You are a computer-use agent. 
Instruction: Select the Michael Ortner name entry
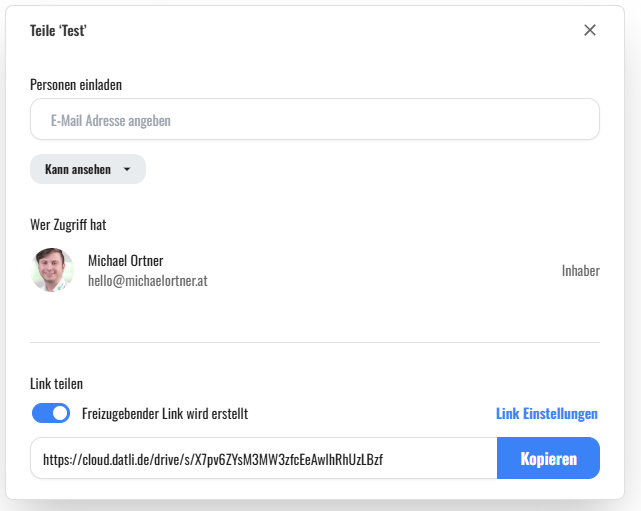point(125,261)
